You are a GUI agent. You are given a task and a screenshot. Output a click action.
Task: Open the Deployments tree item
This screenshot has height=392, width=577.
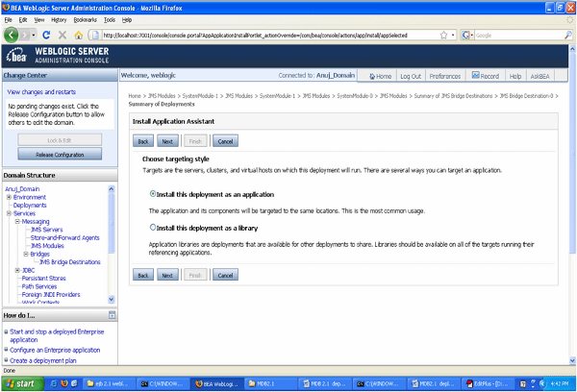30,206
